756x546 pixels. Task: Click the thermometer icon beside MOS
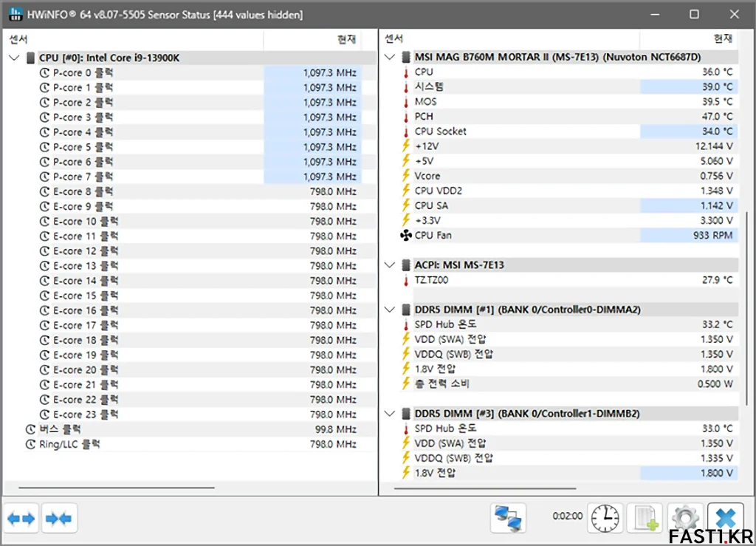406,102
